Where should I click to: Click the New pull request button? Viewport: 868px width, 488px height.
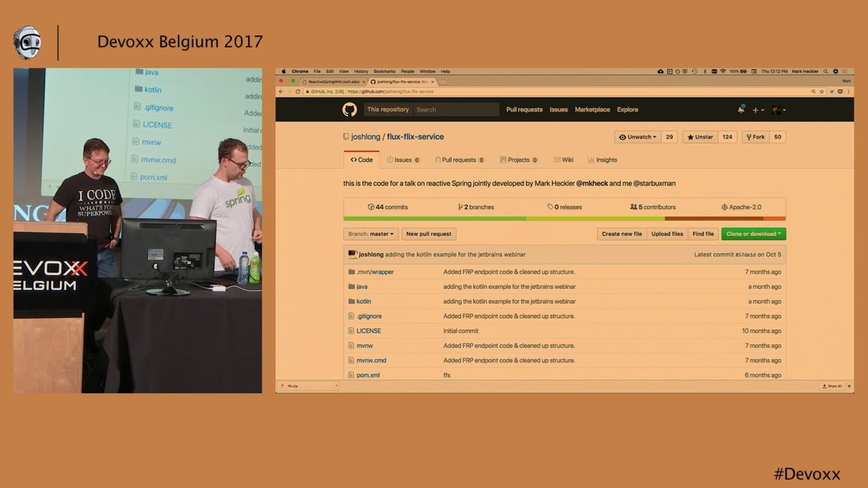[x=429, y=234]
